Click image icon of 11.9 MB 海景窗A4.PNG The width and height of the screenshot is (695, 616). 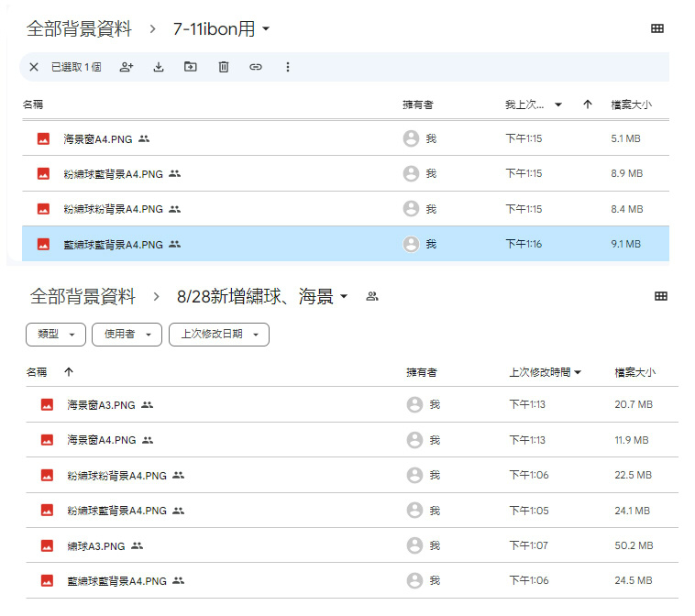(x=47, y=440)
